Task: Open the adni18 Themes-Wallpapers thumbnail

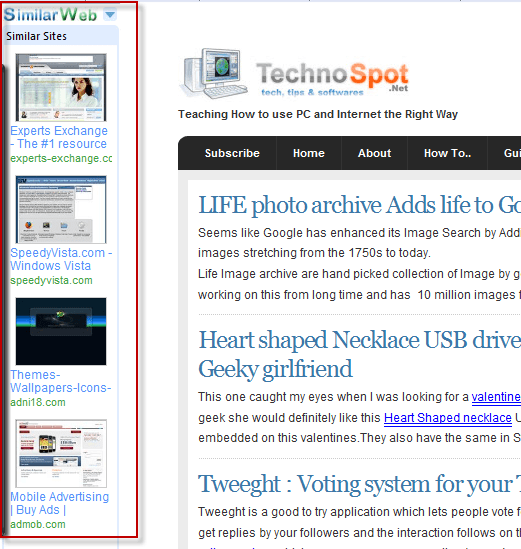Action: 61,331
